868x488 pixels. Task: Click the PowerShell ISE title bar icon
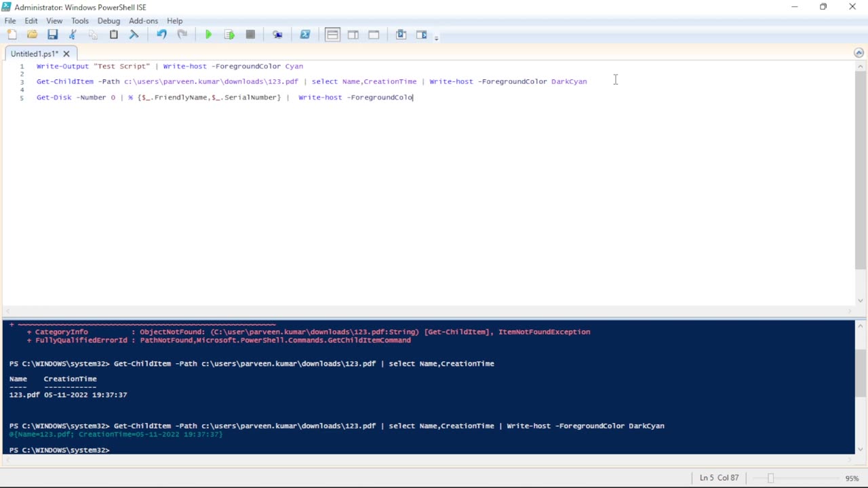7,7
